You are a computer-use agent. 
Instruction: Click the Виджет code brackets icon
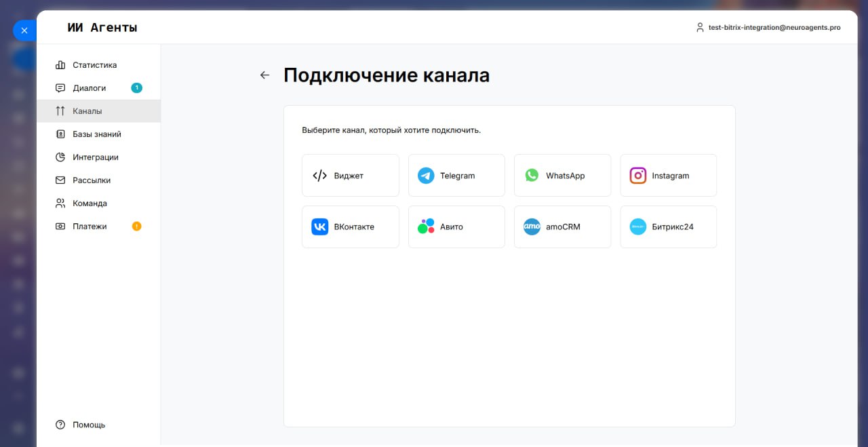[x=320, y=176]
